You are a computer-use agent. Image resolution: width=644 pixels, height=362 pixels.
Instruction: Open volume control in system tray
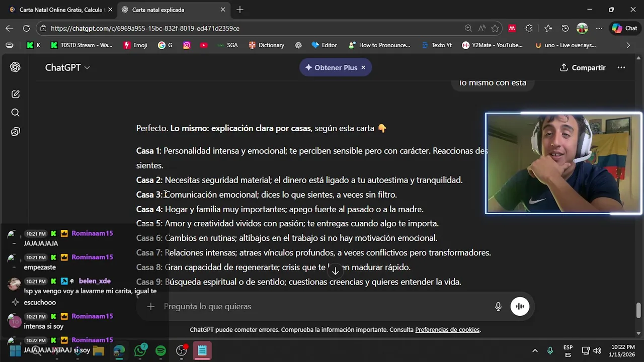click(x=597, y=350)
